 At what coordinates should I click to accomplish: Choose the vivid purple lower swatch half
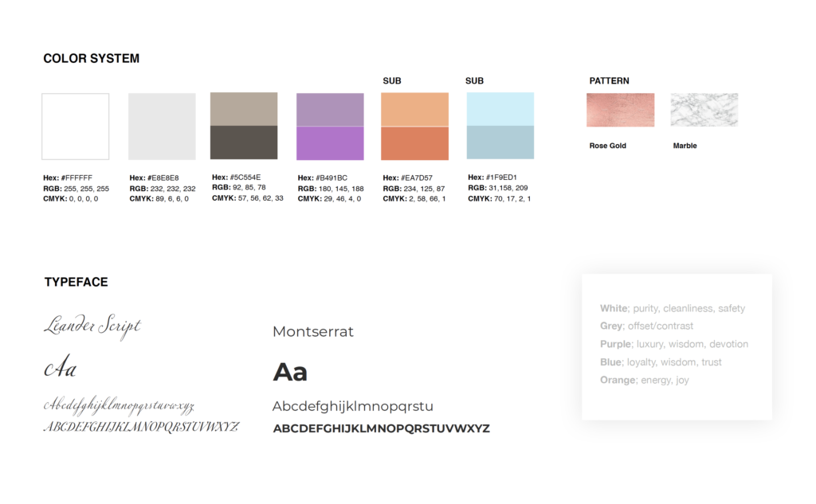coord(330,143)
